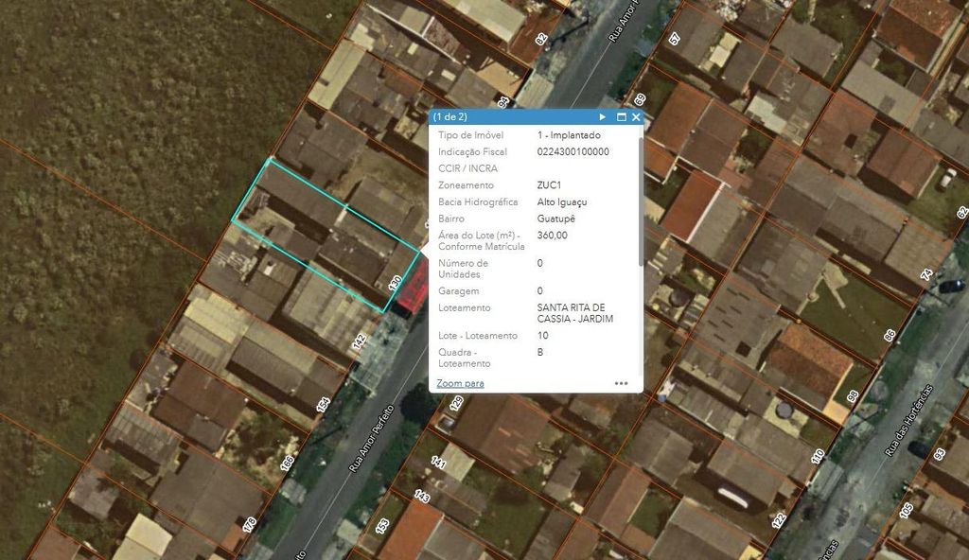
Task: Select the Indicação Fiscal value 0224300100000
Action: (573, 151)
